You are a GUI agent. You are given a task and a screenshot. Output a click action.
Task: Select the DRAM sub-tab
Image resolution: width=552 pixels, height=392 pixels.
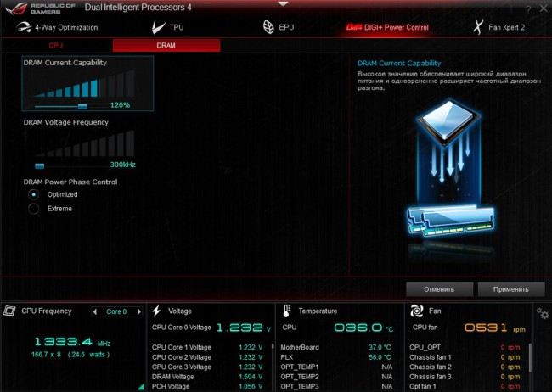[x=166, y=45]
